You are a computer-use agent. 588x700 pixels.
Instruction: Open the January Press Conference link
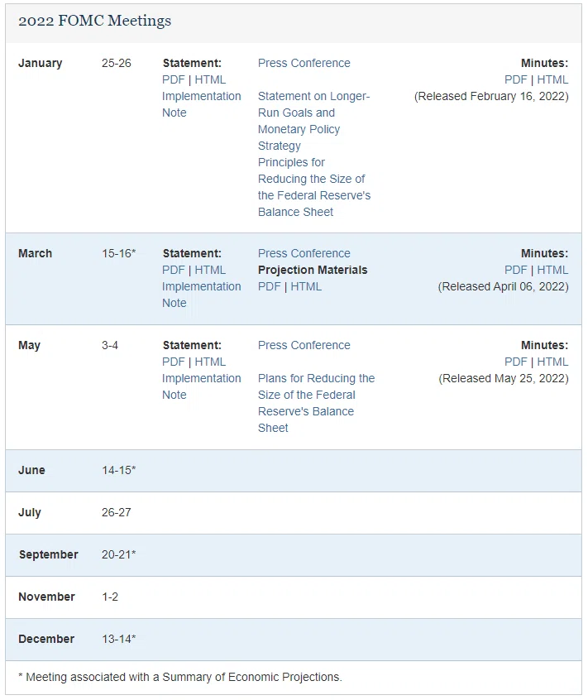point(304,64)
